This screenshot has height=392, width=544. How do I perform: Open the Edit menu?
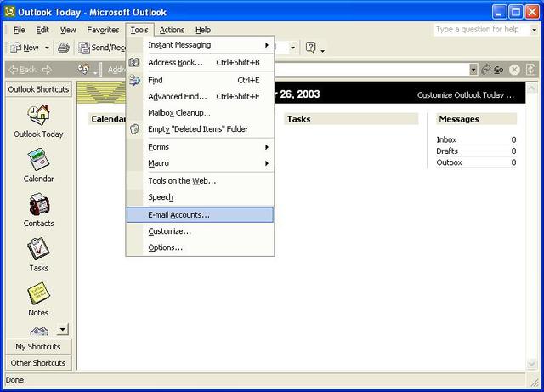(42, 30)
